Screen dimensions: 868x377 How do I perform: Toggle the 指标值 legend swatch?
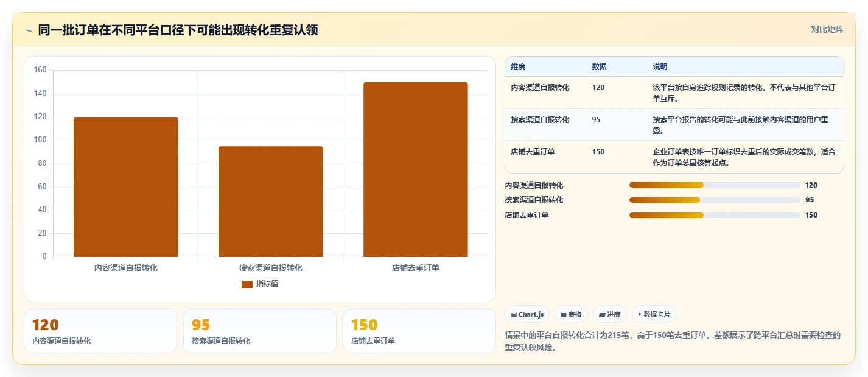click(x=247, y=284)
